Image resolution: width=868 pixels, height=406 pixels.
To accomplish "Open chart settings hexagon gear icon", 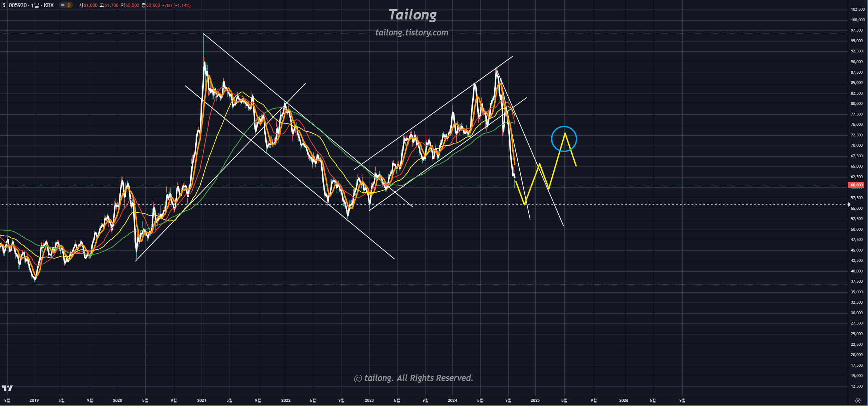I will point(858,401).
